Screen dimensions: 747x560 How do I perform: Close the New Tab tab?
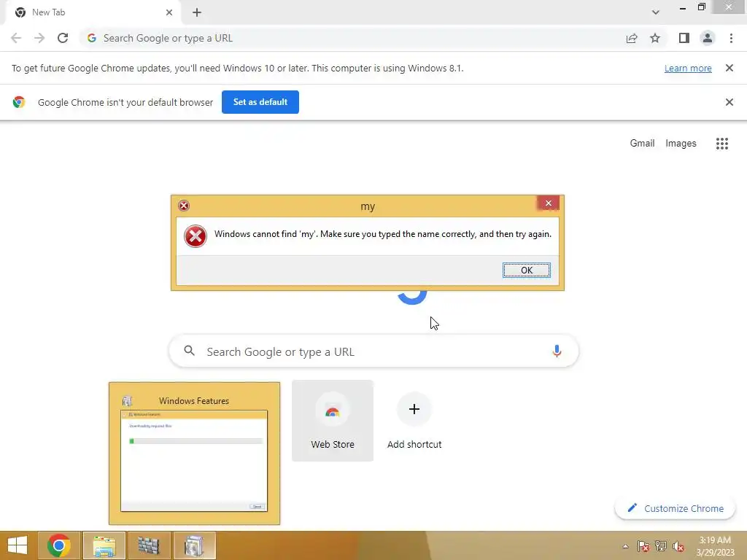point(169,12)
